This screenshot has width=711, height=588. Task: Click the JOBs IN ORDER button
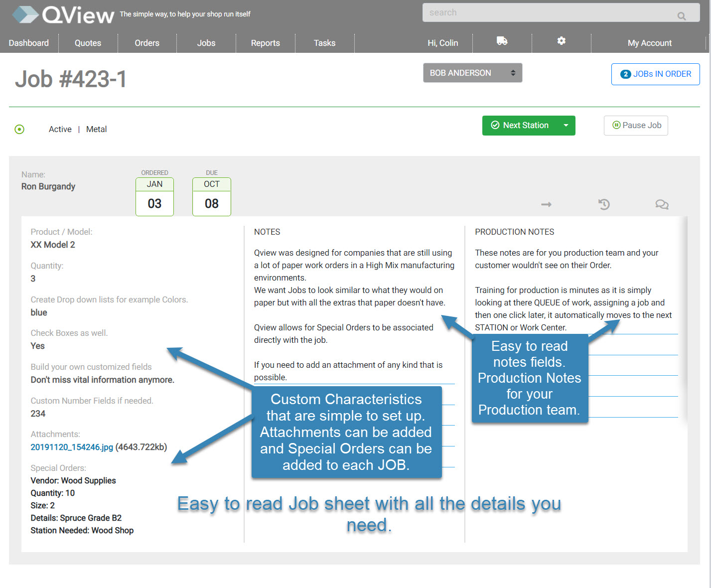[656, 74]
